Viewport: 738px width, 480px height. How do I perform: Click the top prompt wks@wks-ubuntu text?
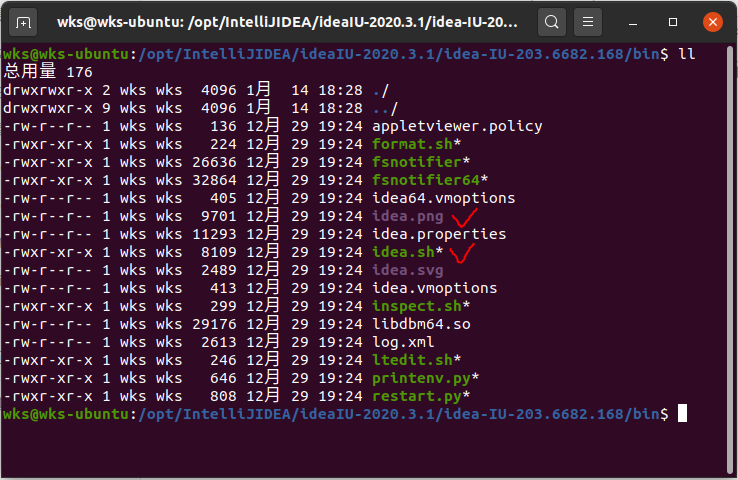[66, 54]
